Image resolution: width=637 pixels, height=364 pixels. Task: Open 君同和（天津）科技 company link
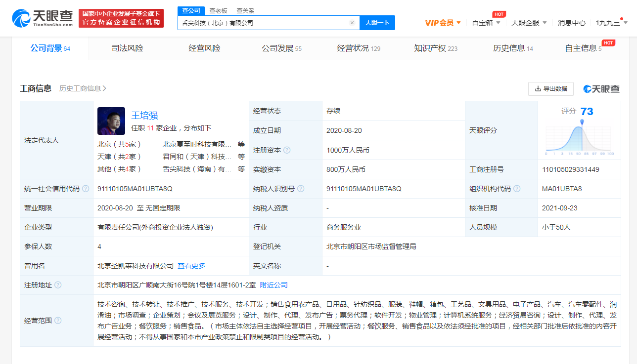[x=197, y=157]
